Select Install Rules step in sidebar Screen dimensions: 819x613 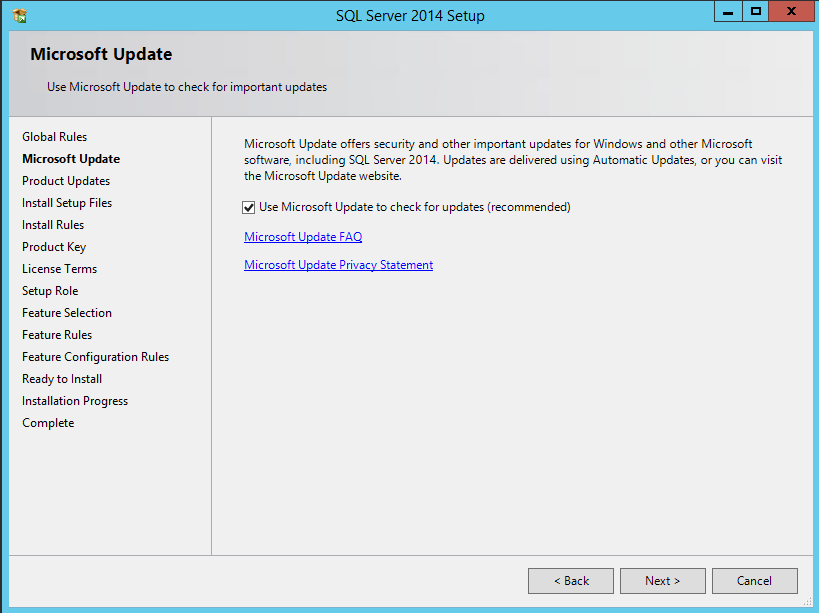point(53,225)
